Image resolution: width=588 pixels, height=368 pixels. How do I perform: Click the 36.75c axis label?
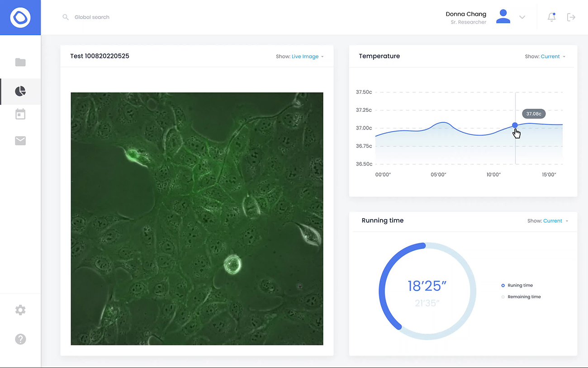[x=364, y=146]
